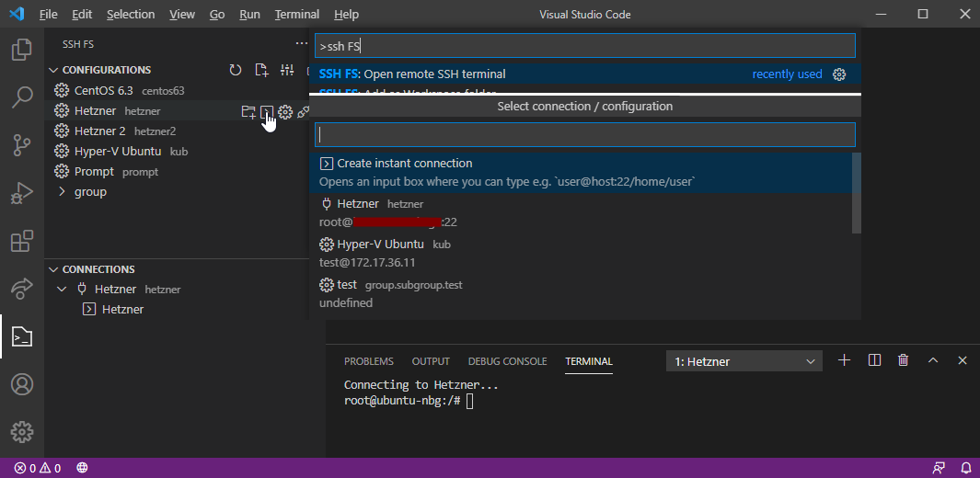Open the Source Control view

(x=22, y=145)
